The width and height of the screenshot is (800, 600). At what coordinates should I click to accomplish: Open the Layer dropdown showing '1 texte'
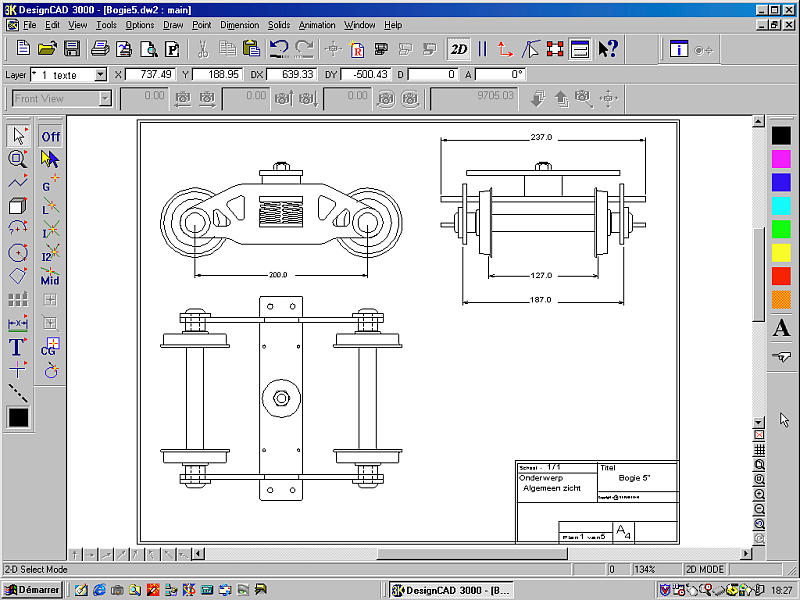tap(100, 75)
